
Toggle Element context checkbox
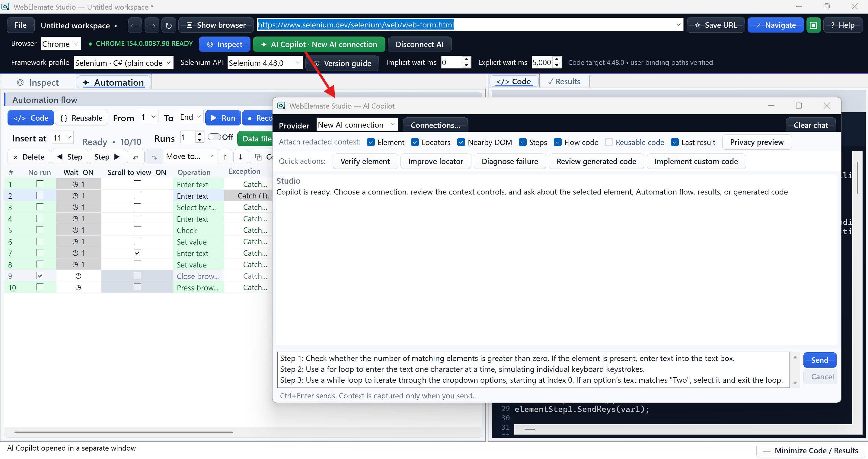[x=371, y=142]
